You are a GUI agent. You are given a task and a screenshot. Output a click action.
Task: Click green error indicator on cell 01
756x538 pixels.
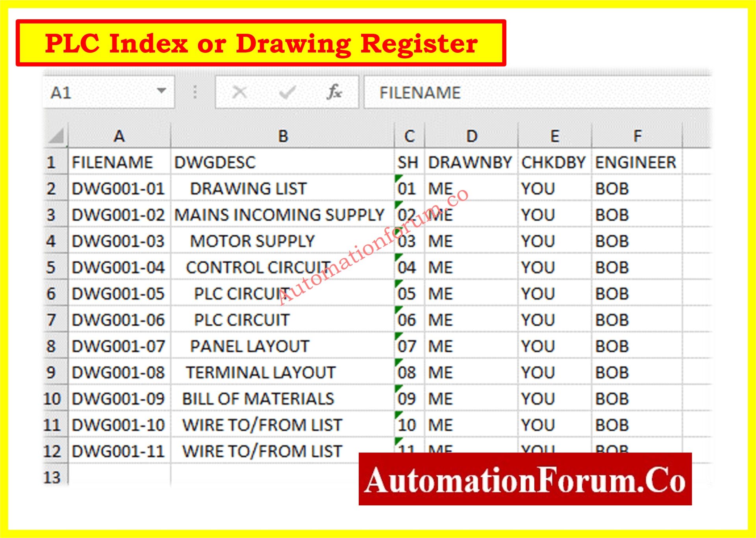pyautogui.click(x=398, y=178)
